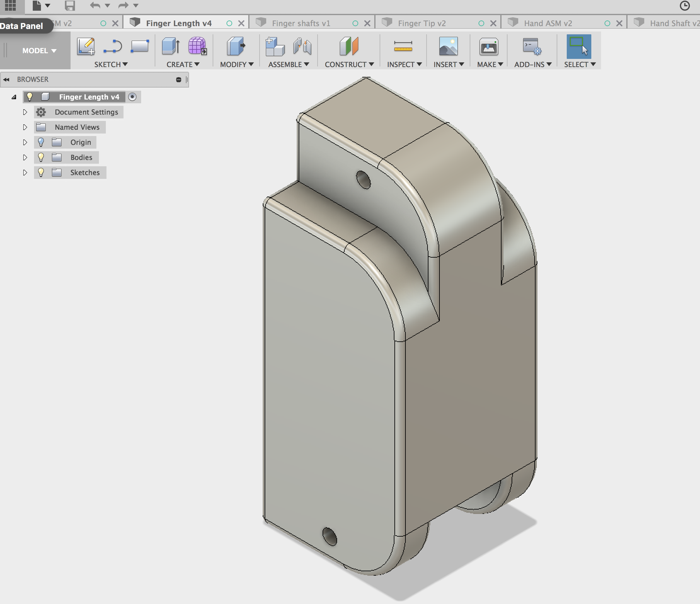
Task: Open the MAKE menu
Action: (490, 64)
